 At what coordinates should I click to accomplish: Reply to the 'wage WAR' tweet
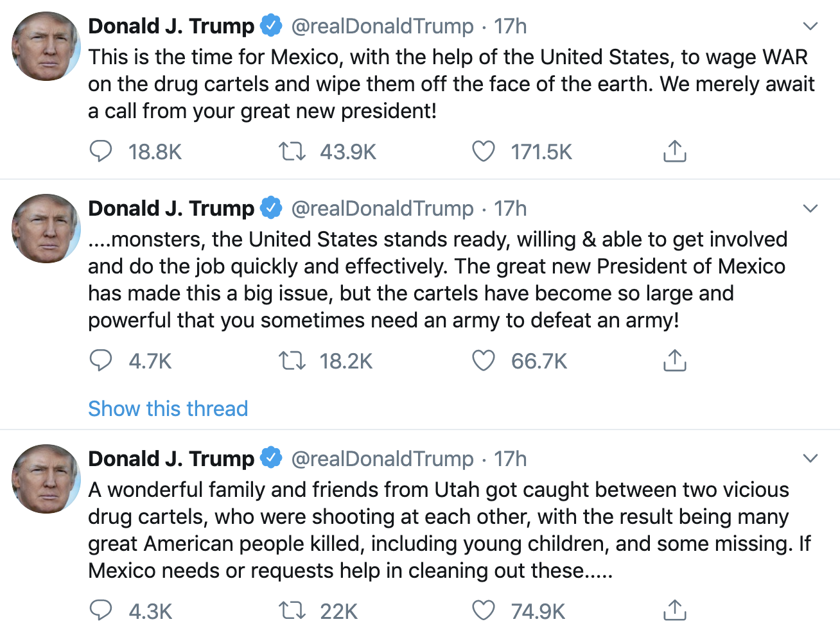tap(101, 152)
